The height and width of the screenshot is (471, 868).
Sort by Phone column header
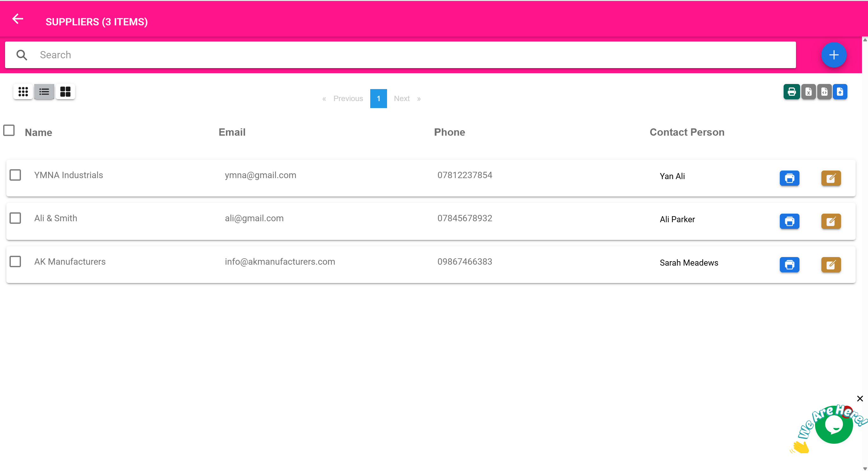[x=450, y=132]
